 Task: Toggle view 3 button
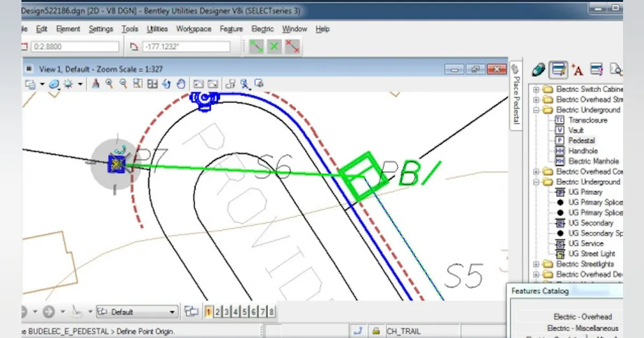pos(227,312)
